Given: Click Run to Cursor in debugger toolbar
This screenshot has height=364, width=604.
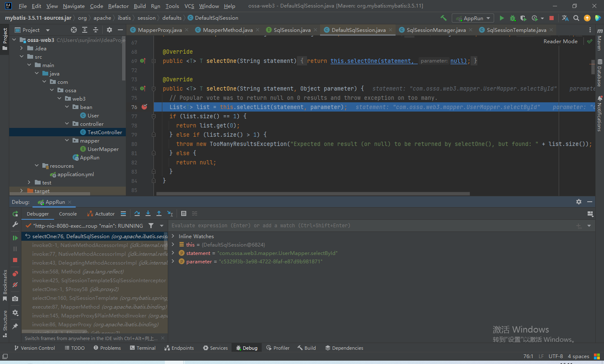Looking at the screenshot, I should tap(170, 213).
